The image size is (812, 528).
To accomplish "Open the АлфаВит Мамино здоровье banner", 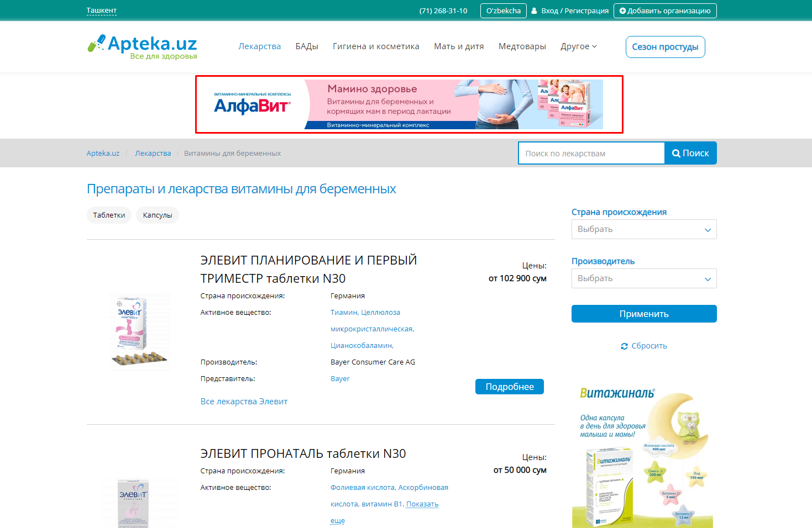I will tap(409, 104).
